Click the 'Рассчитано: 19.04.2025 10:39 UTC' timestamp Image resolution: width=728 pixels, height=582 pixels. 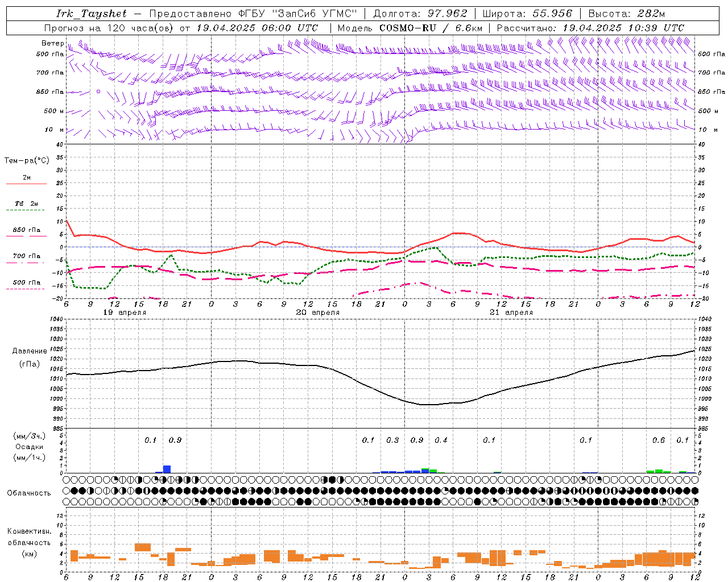(590, 28)
